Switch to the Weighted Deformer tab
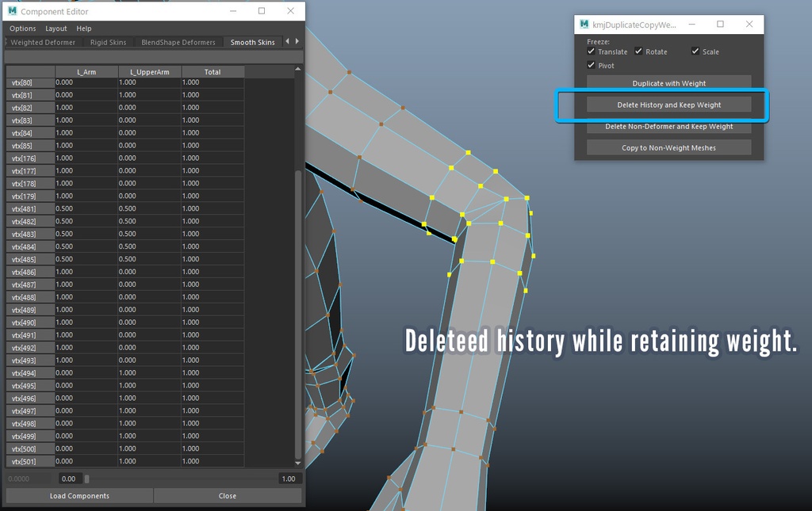812x511 pixels. (43, 43)
